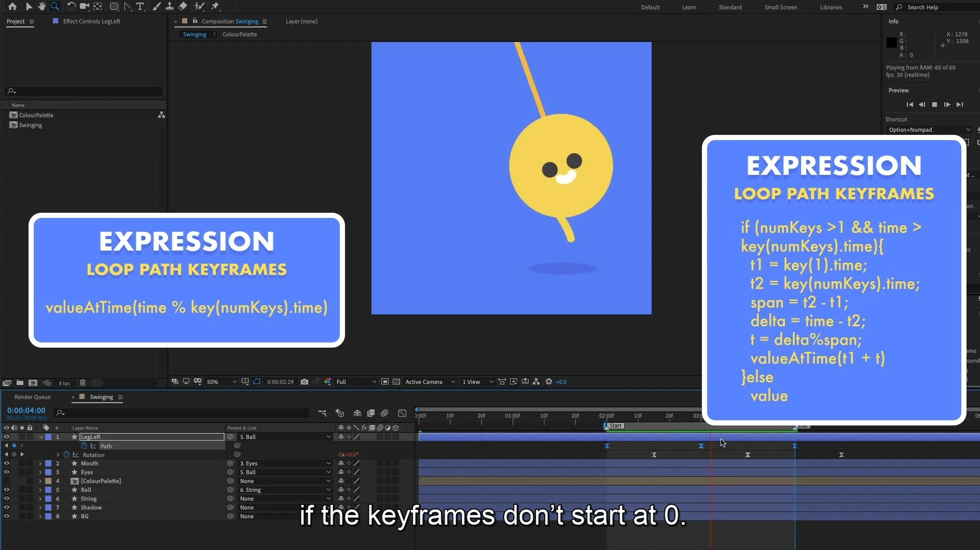Open the 1 View layout dropdown
This screenshot has width=980, height=550.
[x=477, y=382]
